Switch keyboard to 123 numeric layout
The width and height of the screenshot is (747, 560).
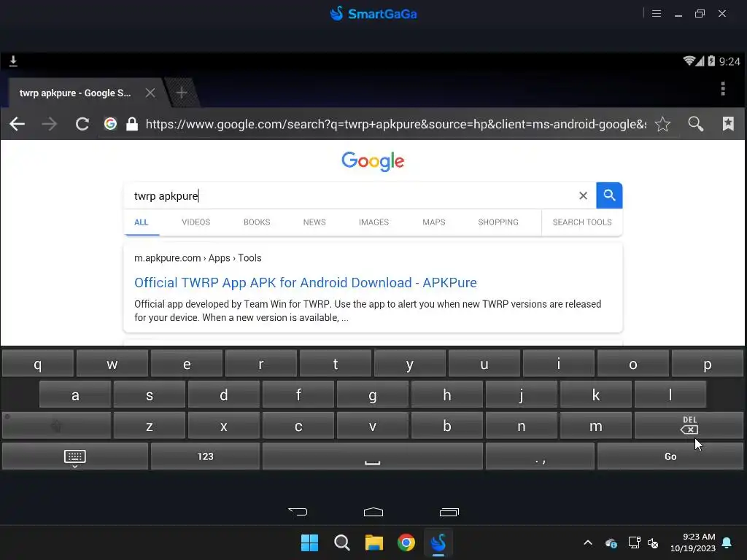click(x=205, y=456)
